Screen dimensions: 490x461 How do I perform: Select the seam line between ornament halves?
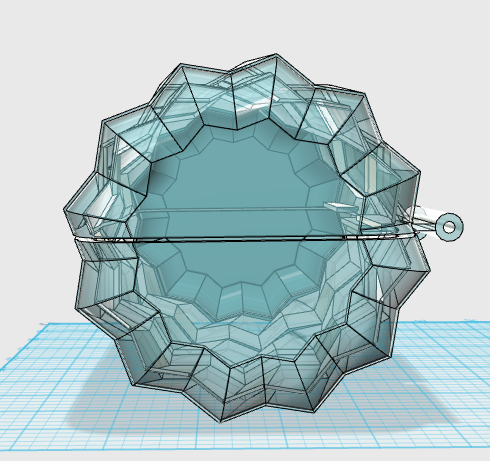tap(244, 238)
